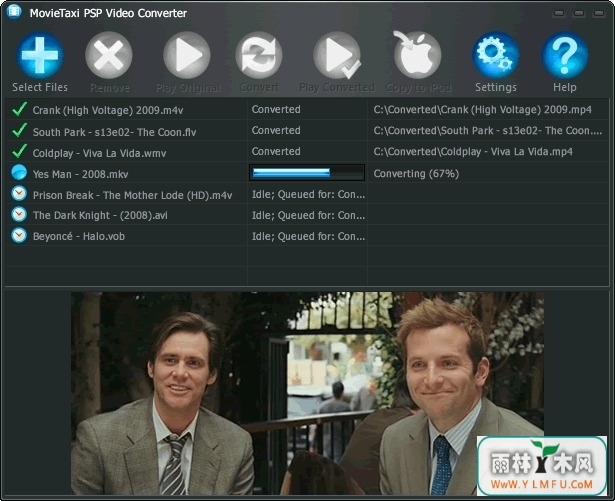The height and width of the screenshot is (501, 615).
Task: Click the video preview frame
Action: pos(307,393)
